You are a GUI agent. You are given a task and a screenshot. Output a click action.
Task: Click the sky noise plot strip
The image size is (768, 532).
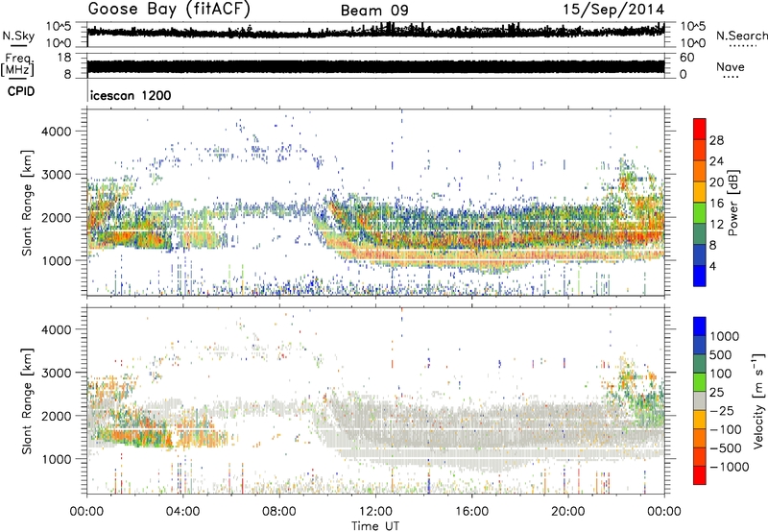375,33
